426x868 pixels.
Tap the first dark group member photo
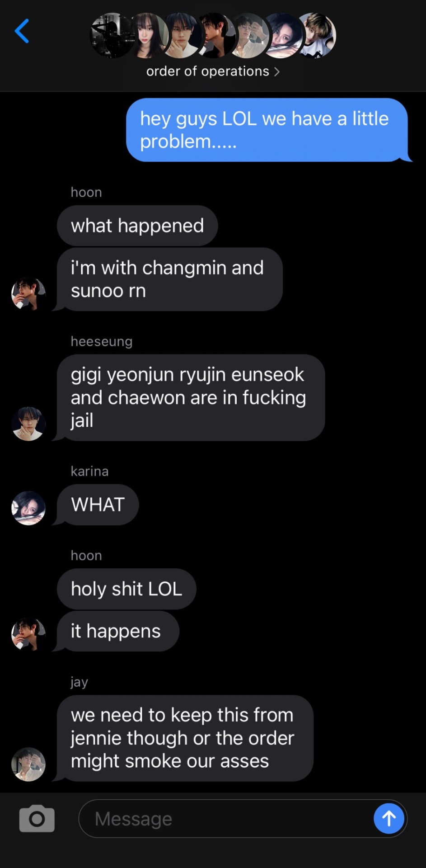(x=112, y=35)
